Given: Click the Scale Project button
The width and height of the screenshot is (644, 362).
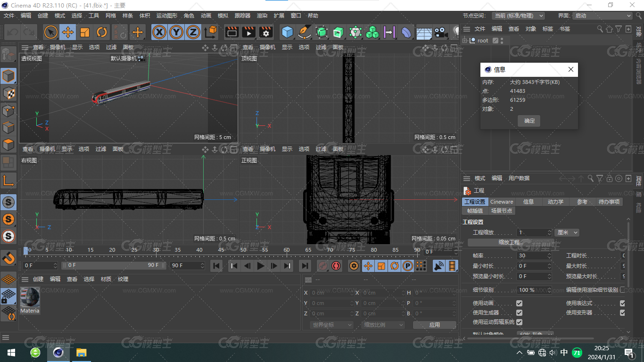Looking at the screenshot, I should click(511, 242).
